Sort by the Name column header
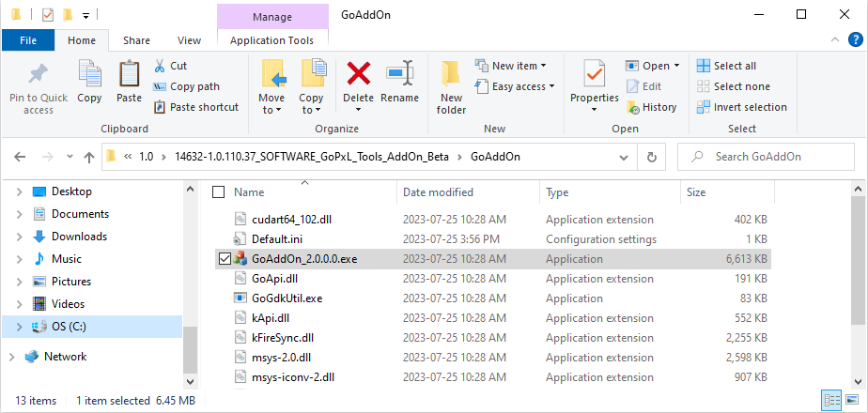This screenshot has height=413, width=868. coord(249,192)
